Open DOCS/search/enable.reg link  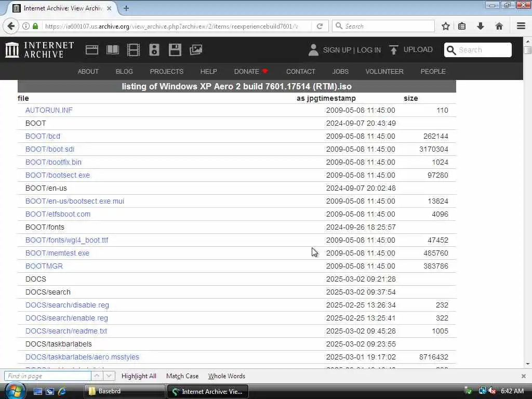[66, 318]
